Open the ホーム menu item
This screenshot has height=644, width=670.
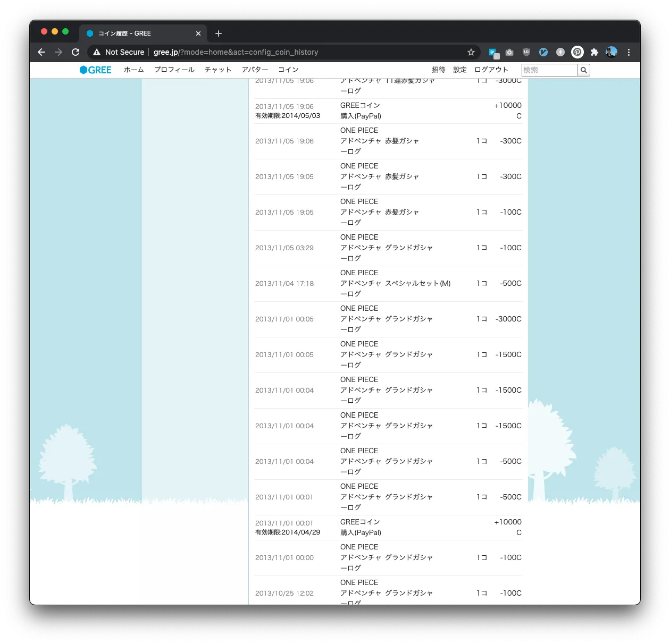coord(134,70)
